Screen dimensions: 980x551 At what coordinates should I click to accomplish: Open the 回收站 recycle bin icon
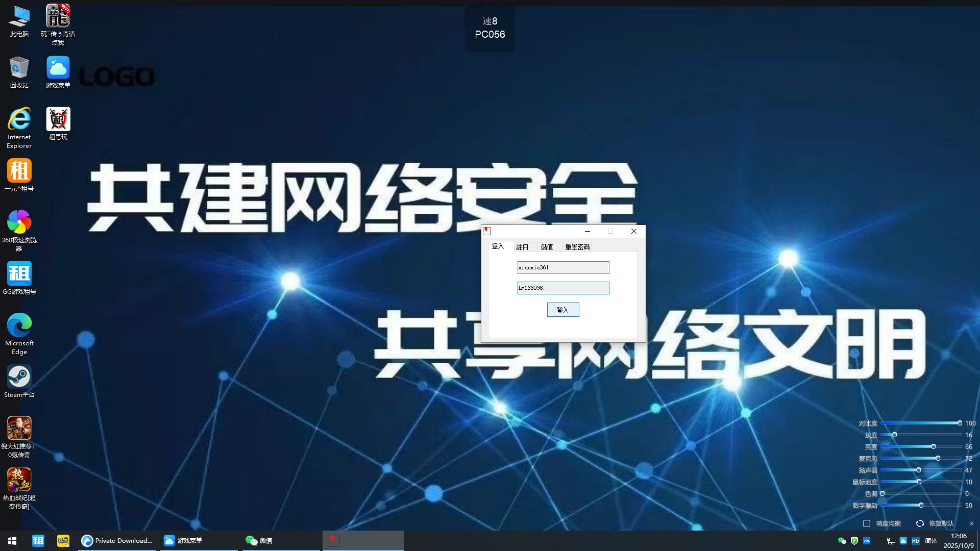[19, 68]
